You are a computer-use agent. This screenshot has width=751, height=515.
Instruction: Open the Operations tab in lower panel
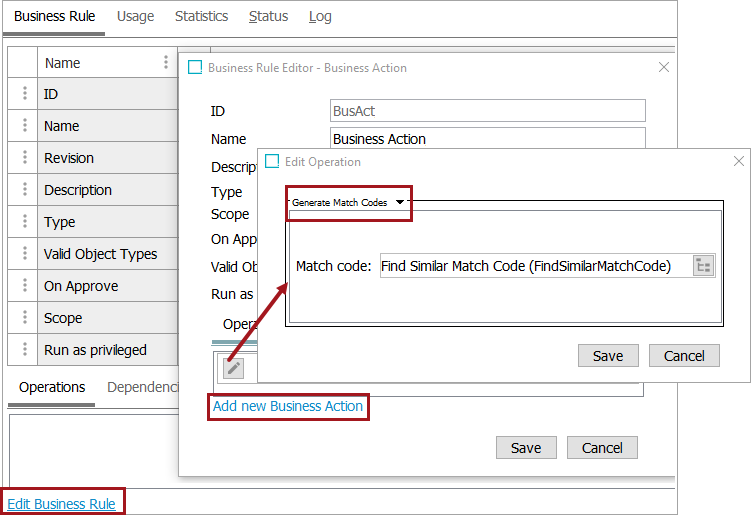(52, 387)
